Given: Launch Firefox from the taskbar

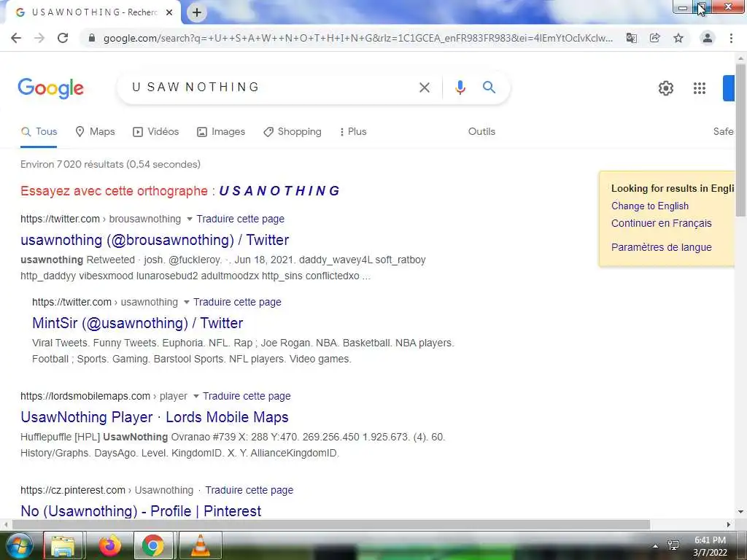Looking at the screenshot, I should [x=110, y=545].
